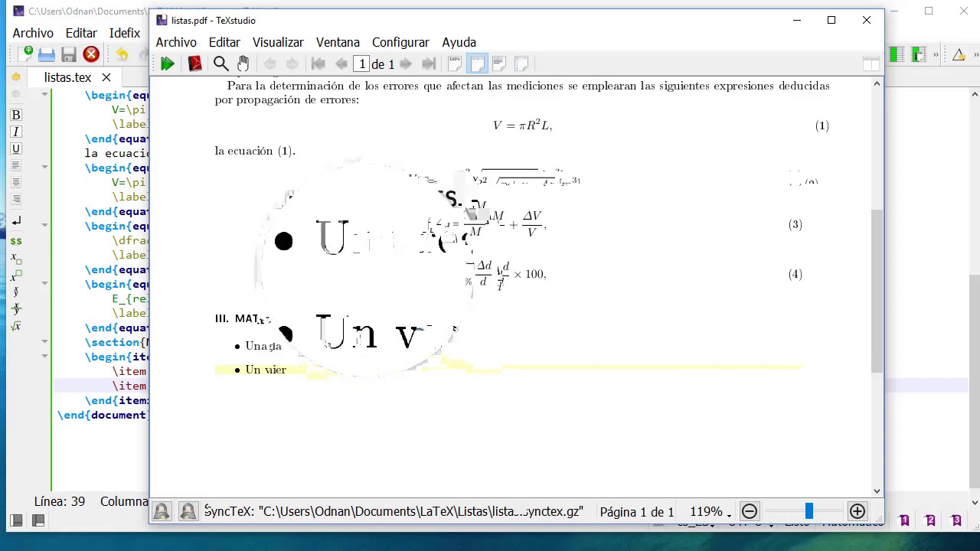
Task: Insert new line from side toolbar
Action: (x=15, y=221)
